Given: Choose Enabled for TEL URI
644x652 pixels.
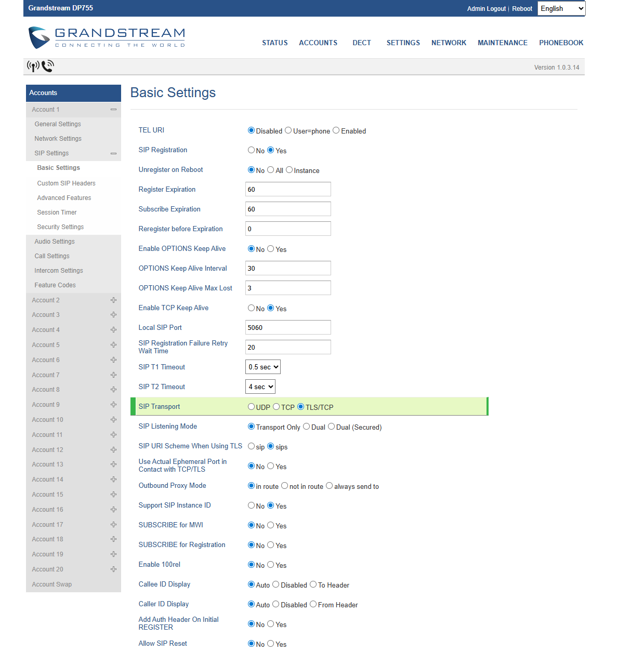Looking at the screenshot, I should 336,130.
